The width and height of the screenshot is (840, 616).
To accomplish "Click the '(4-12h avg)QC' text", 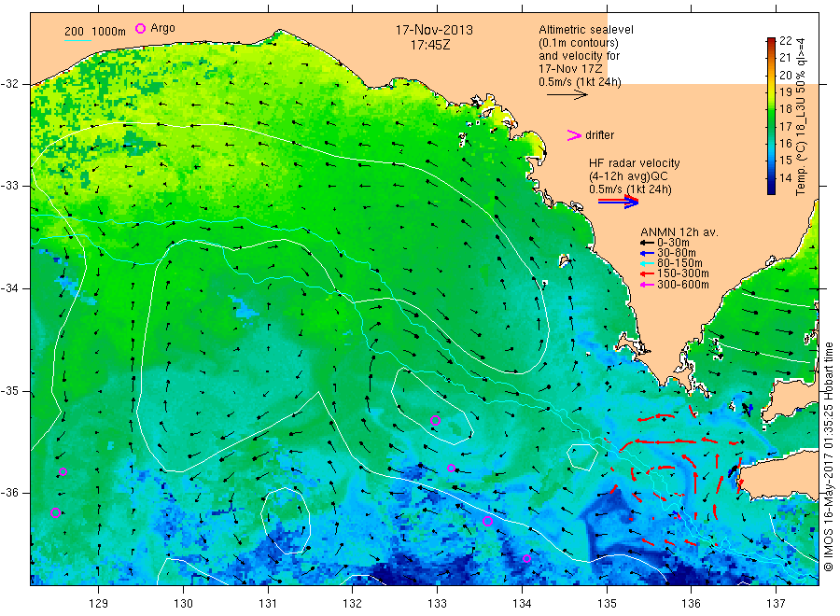I will pyautogui.click(x=628, y=176).
